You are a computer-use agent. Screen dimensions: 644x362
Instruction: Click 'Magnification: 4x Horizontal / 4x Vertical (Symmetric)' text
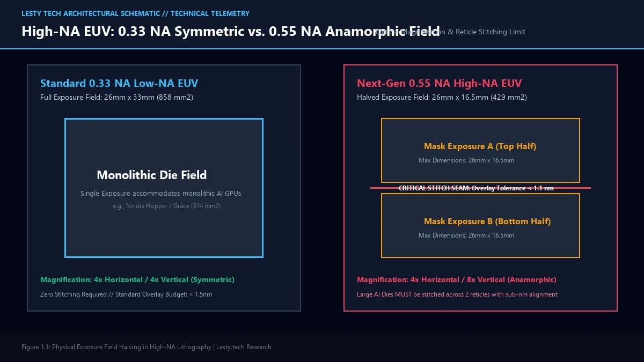point(137,280)
